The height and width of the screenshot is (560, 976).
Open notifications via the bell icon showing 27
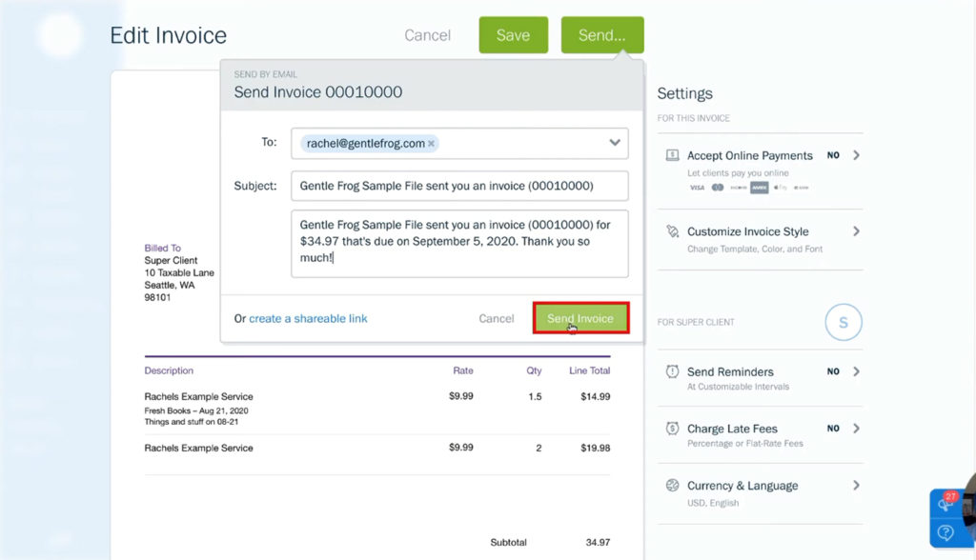945,505
